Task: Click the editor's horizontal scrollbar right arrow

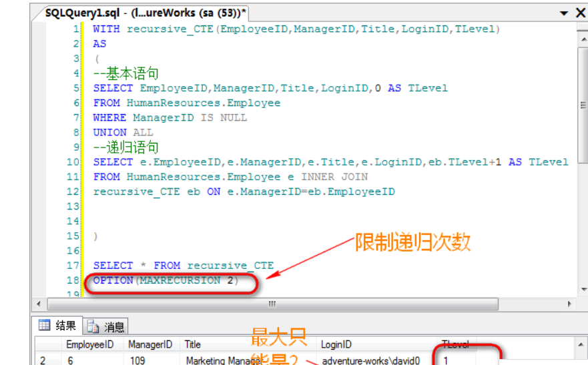Action: pos(569,304)
